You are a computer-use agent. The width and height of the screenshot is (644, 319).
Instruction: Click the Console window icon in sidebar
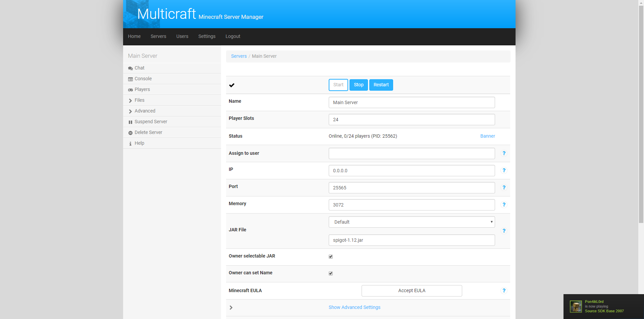coord(130,79)
